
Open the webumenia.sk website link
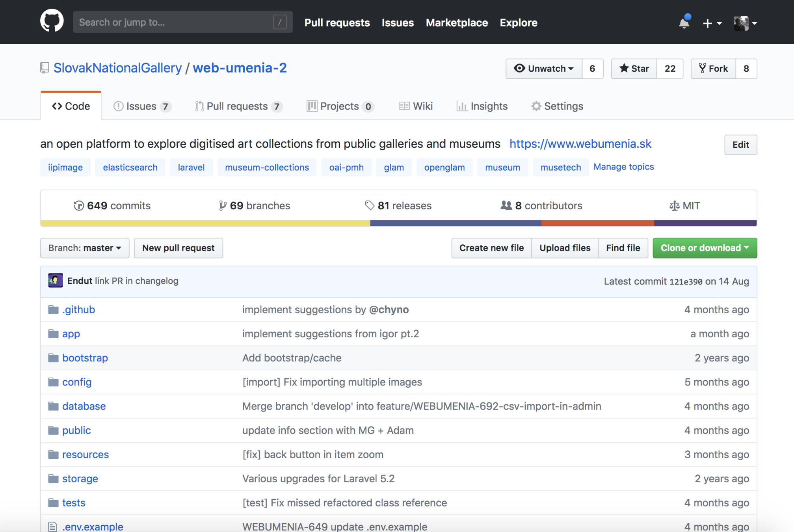point(580,144)
